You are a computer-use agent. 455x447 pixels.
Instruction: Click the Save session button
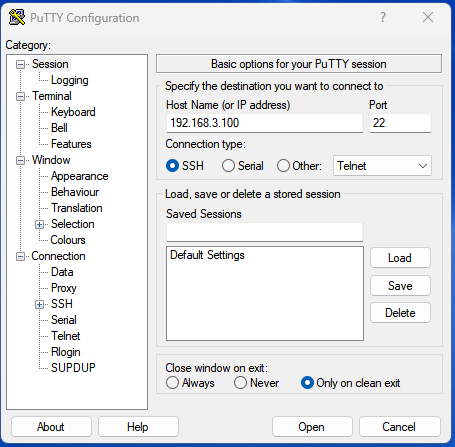(x=400, y=286)
